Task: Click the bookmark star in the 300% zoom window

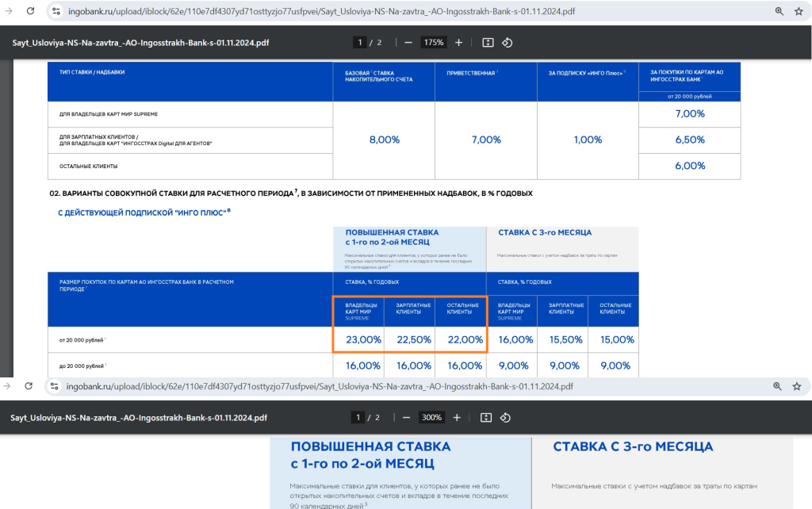Action: [x=798, y=386]
